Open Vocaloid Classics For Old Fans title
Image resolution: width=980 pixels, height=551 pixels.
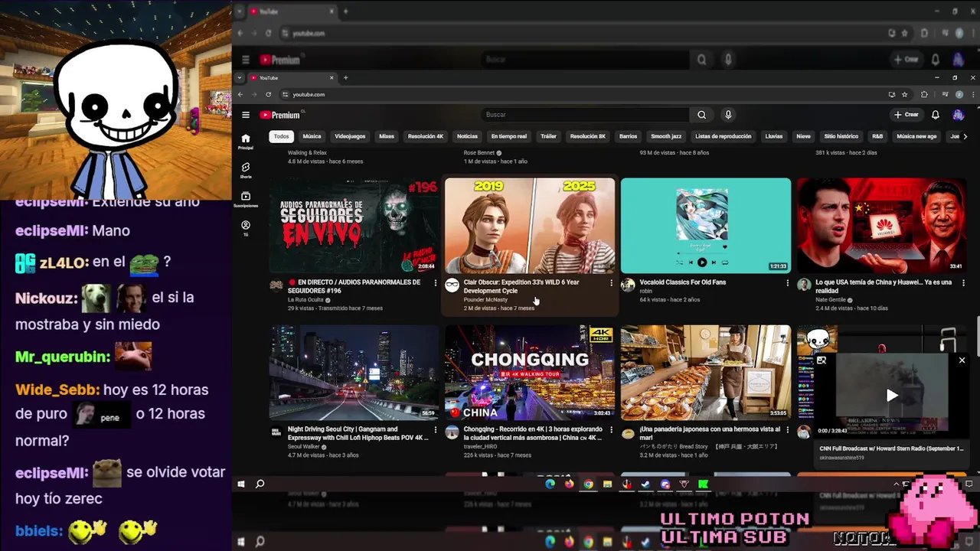click(683, 282)
